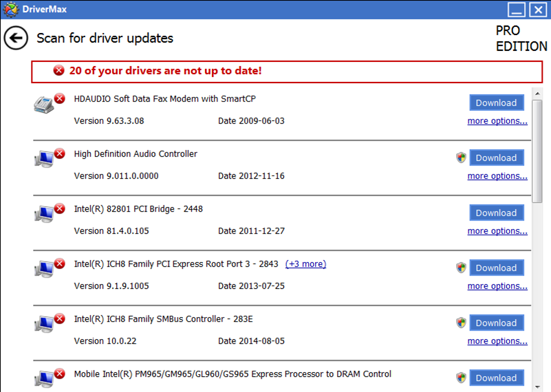Open more options for the fax modem driver
Image resolution: width=551 pixels, height=392 pixels.
497,121
